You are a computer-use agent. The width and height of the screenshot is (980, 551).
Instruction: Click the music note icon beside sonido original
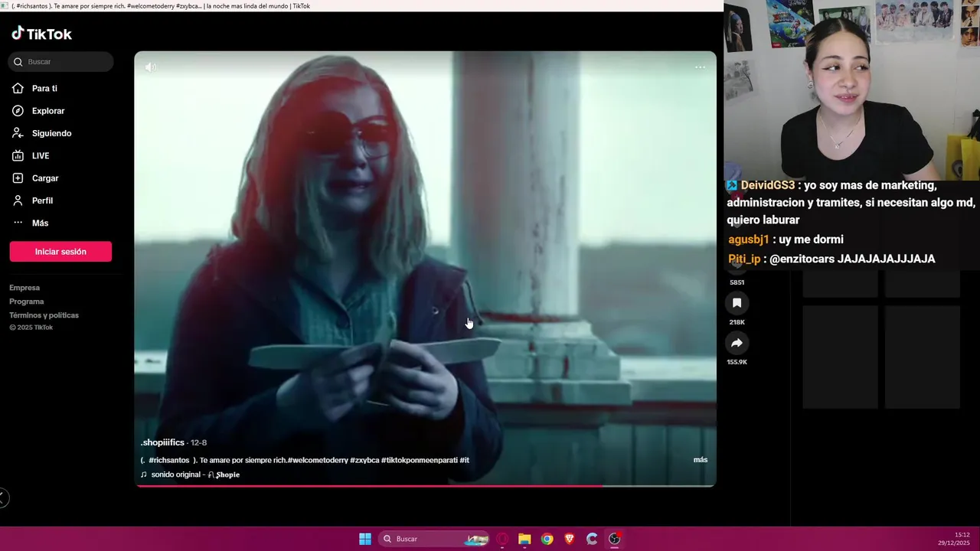(x=143, y=474)
